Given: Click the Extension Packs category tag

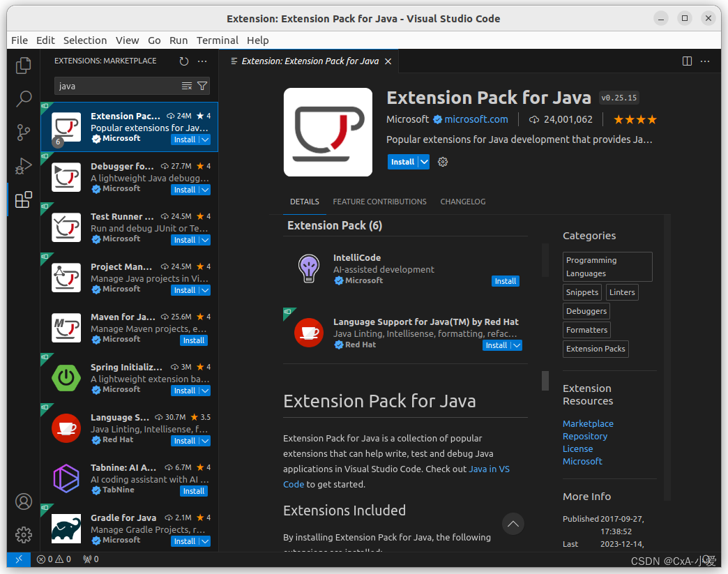Looking at the screenshot, I should point(596,349).
